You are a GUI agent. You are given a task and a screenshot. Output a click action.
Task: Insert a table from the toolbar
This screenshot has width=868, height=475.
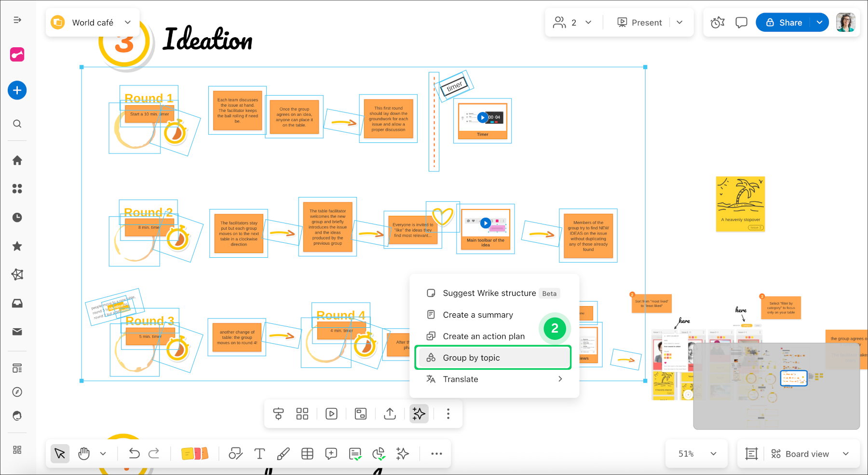(x=307, y=454)
